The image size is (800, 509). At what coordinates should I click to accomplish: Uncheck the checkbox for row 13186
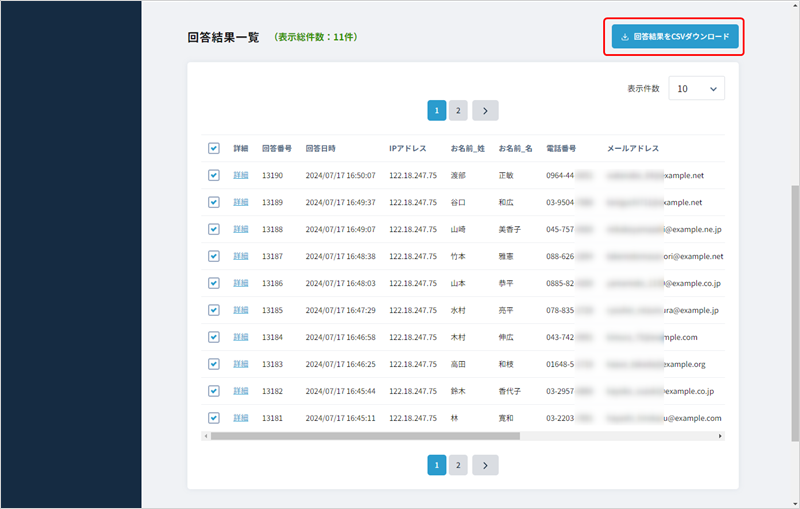(x=214, y=283)
